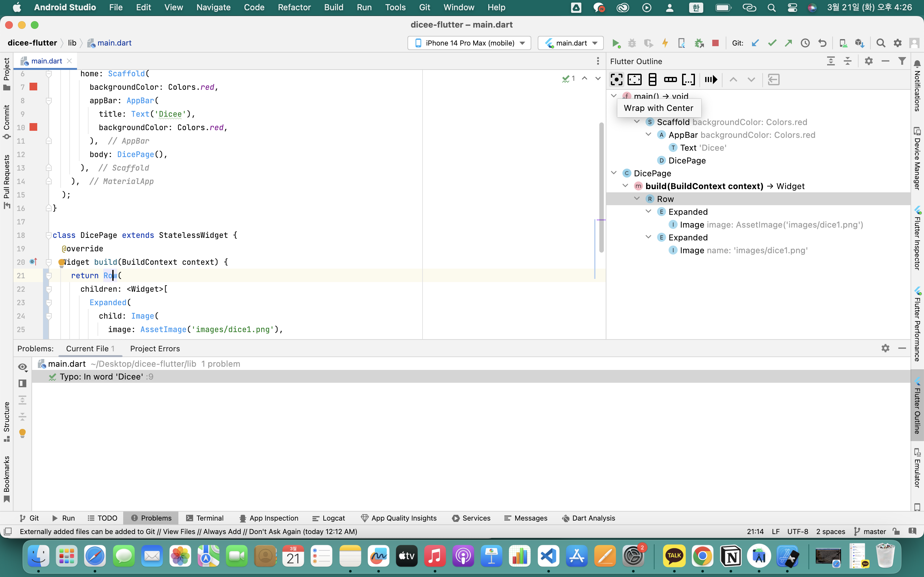The image size is (924, 577).
Task: Click the red color swatch on line 7
Action: [34, 87]
